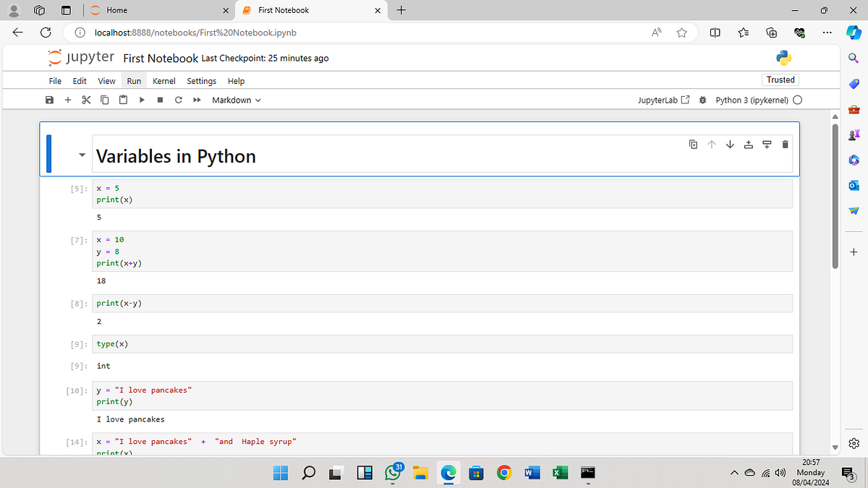Cut the selected cell
868x488 pixels.
pyautogui.click(x=86, y=100)
